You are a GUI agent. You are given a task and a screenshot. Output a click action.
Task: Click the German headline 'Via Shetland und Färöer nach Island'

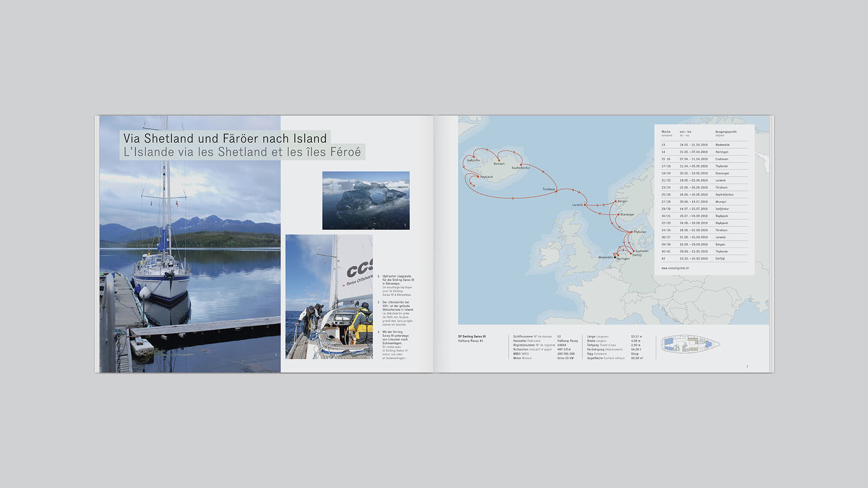coord(225,138)
